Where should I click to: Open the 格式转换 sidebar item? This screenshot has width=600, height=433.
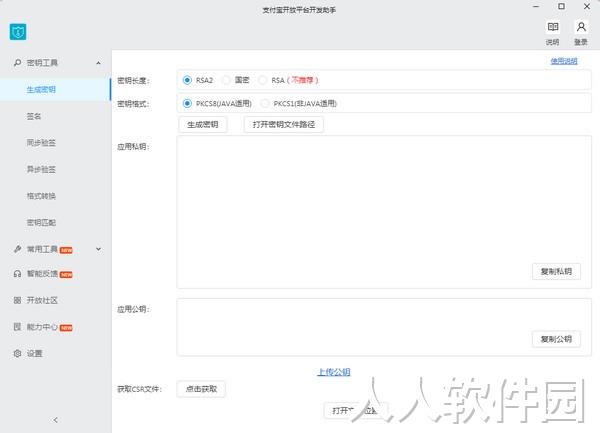(x=41, y=196)
